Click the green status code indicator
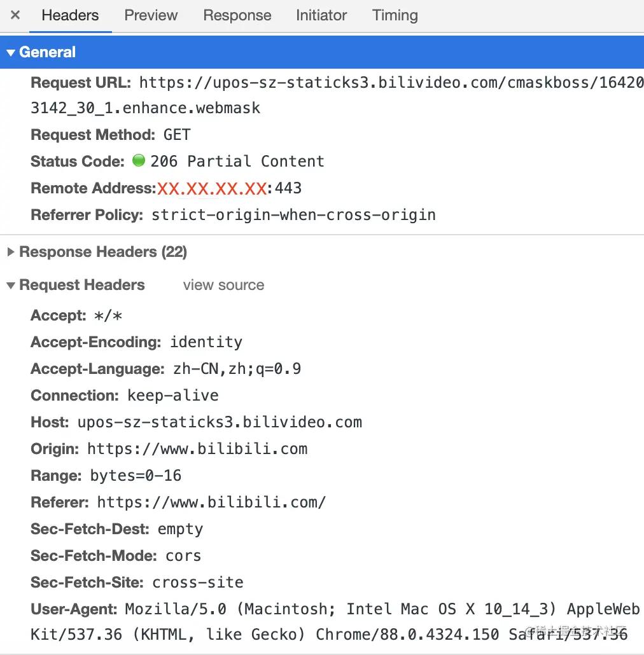This screenshot has width=644, height=655. coord(138,161)
